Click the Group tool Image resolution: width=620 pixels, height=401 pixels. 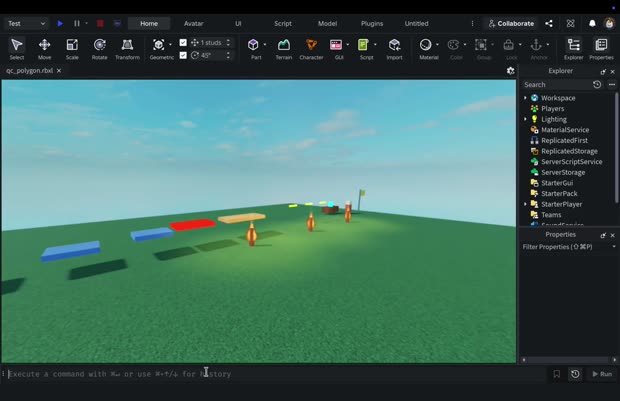pos(481,45)
